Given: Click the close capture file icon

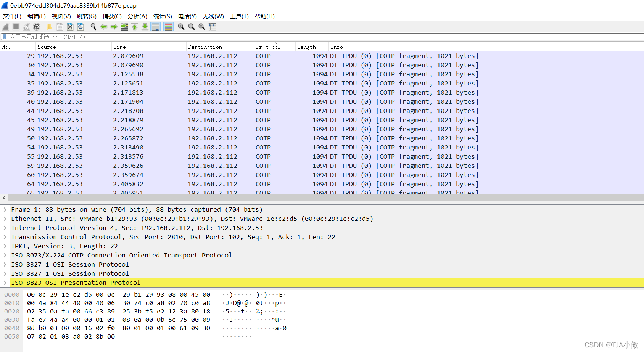Looking at the screenshot, I should tap(70, 27).
